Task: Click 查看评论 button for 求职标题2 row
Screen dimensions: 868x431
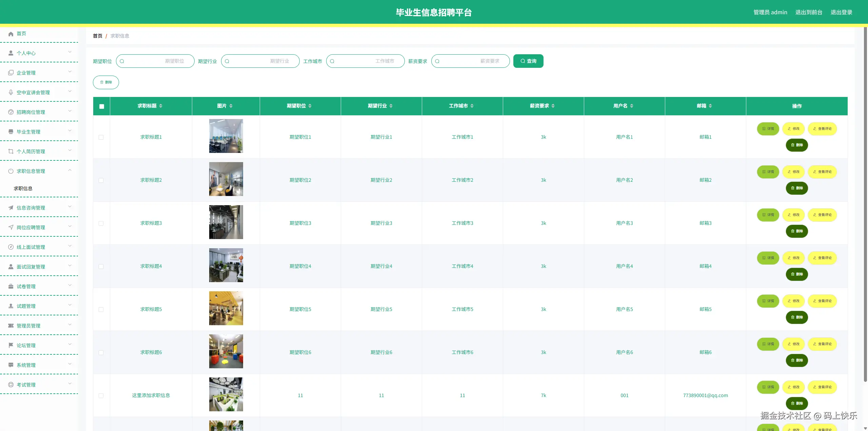Action: click(822, 172)
